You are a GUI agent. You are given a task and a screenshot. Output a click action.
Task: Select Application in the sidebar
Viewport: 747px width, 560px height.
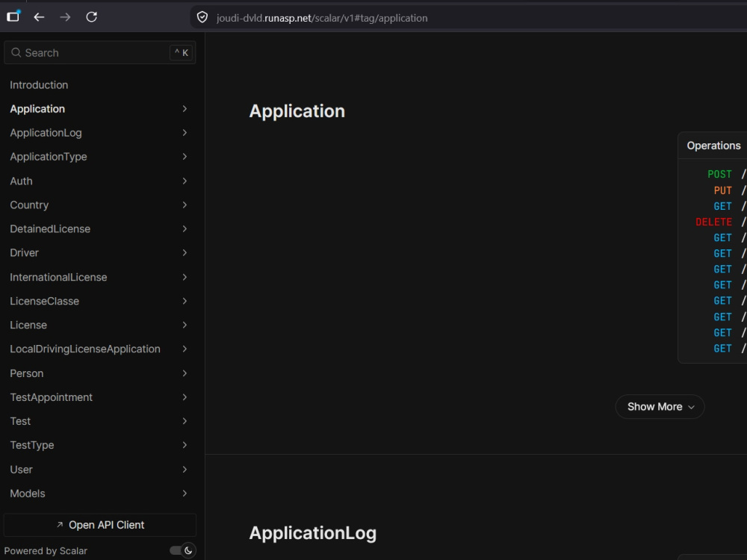point(37,108)
